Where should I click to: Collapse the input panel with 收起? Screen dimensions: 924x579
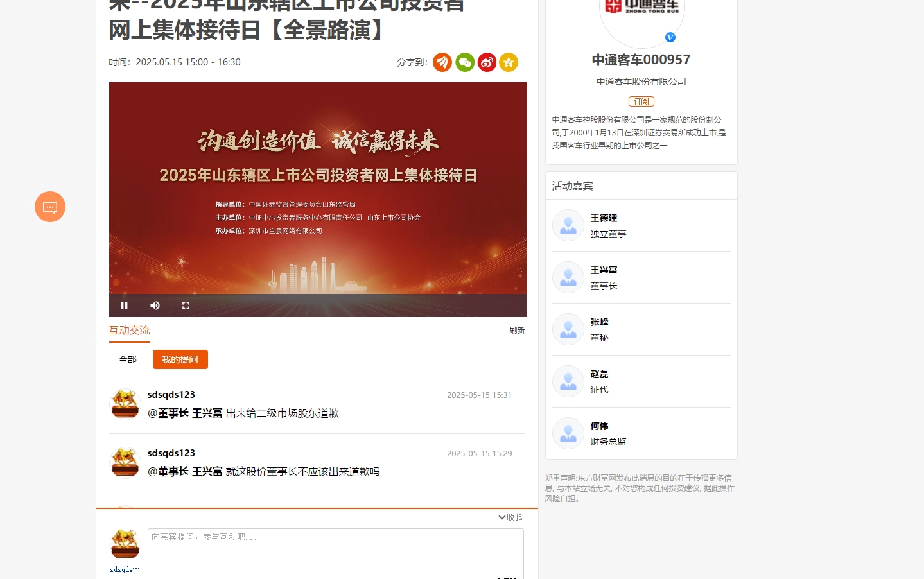point(510,517)
